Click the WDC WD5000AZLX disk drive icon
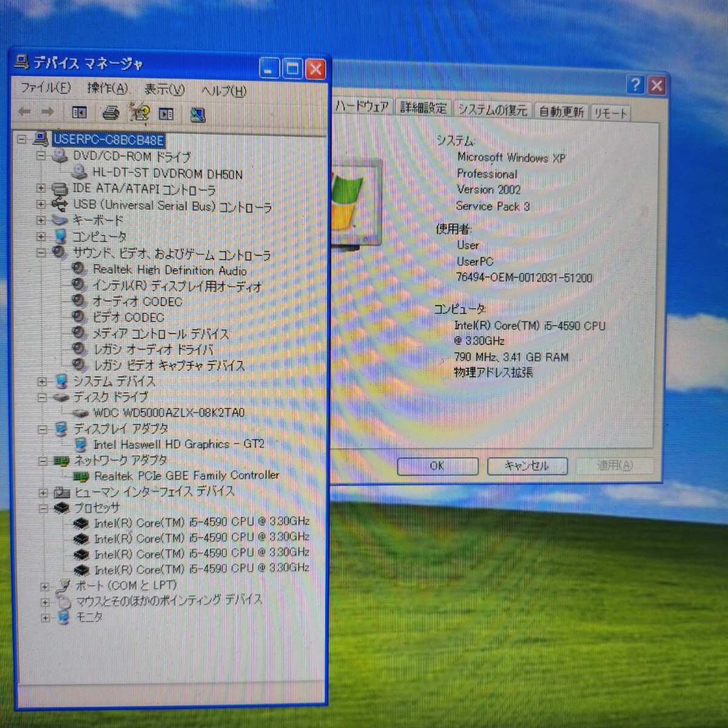The image size is (728, 728). [80, 413]
